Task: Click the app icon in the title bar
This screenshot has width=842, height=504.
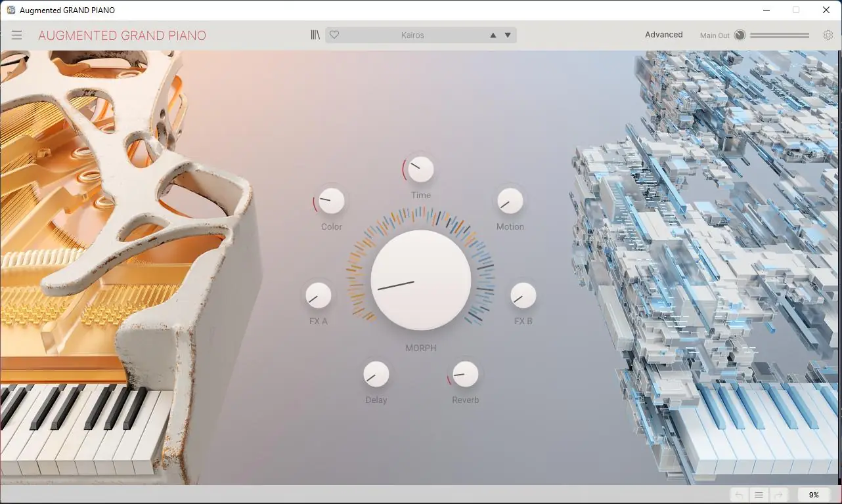Action: click(11, 10)
